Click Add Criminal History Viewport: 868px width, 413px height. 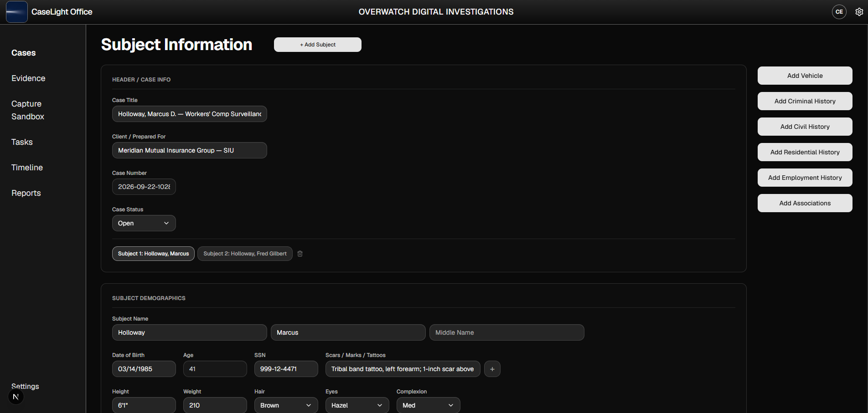click(805, 101)
